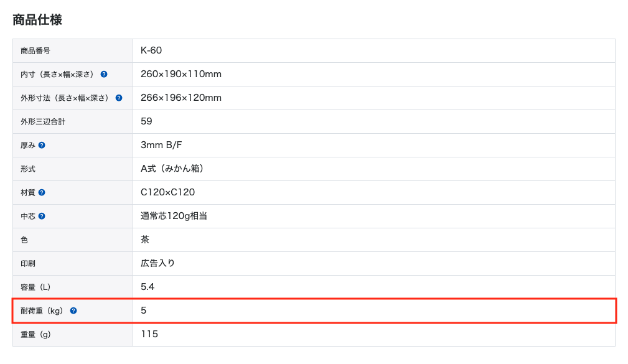Click the 外形三辺合計 label

(x=43, y=122)
